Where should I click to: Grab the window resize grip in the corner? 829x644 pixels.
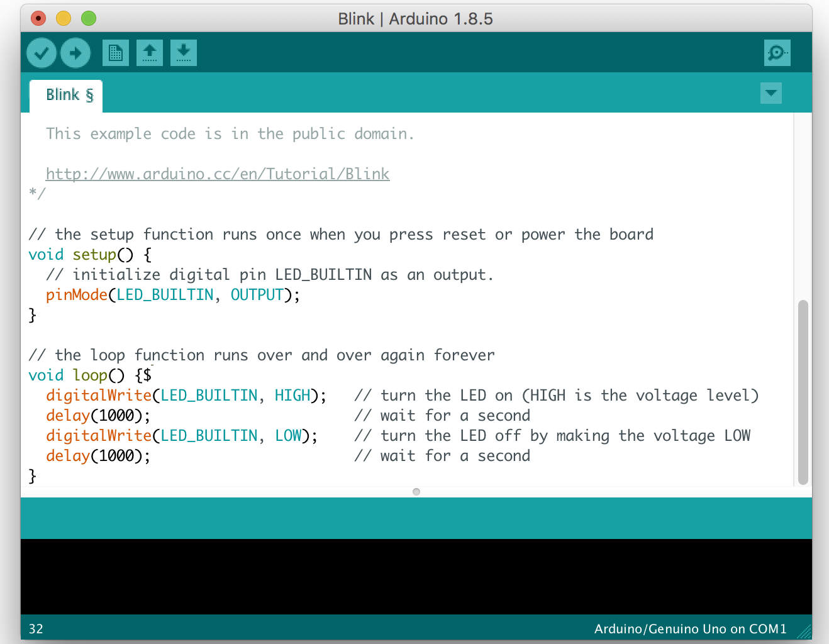[804, 631]
